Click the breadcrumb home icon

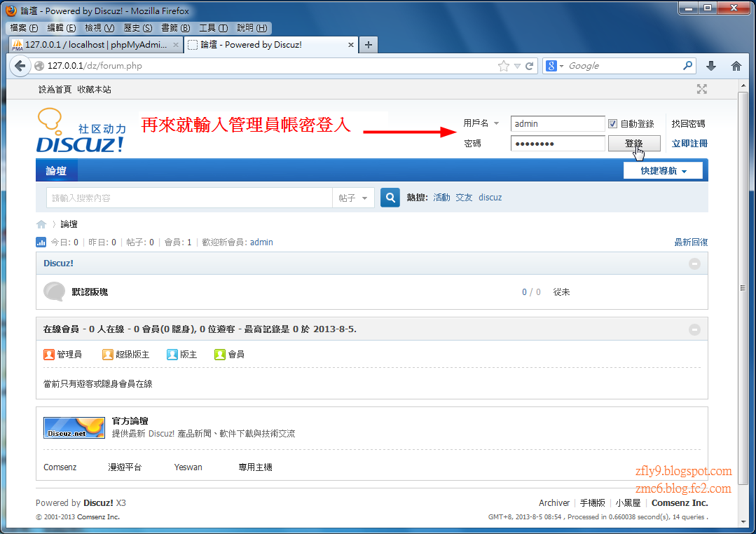tap(41, 224)
